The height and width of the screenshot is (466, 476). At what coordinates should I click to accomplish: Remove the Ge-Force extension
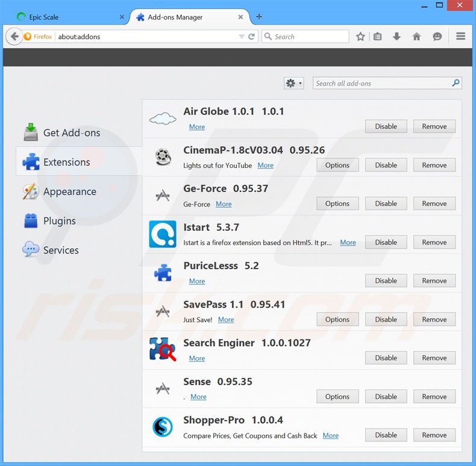coord(434,203)
